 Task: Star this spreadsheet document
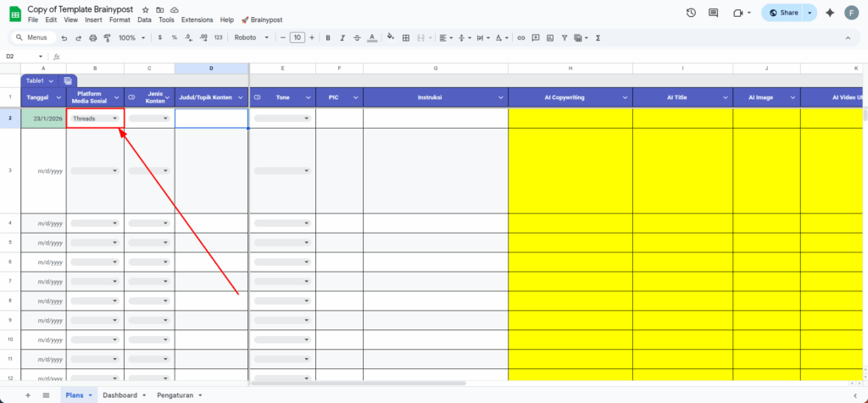tap(146, 8)
